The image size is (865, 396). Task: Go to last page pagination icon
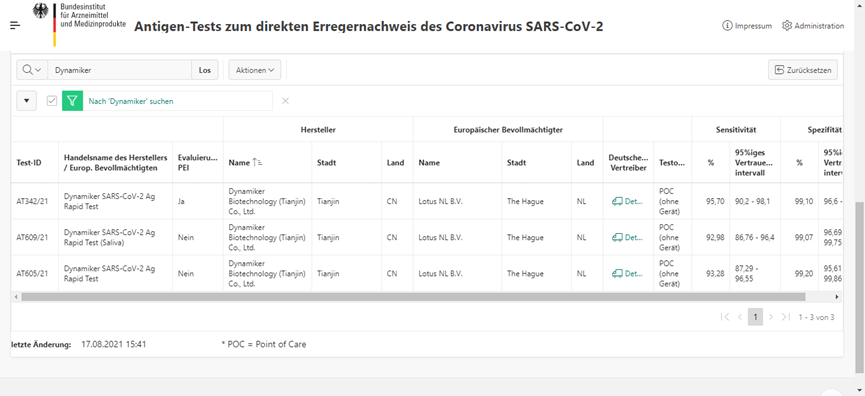click(787, 317)
